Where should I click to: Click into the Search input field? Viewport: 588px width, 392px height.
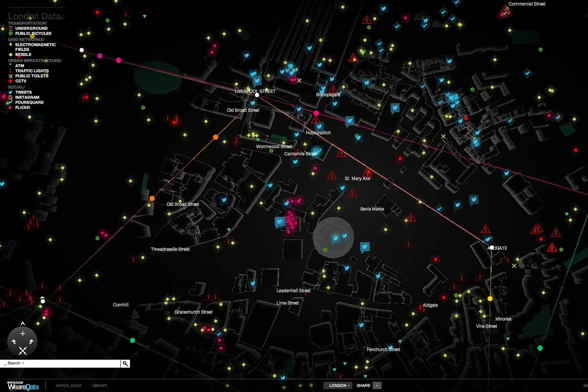coord(61,363)
